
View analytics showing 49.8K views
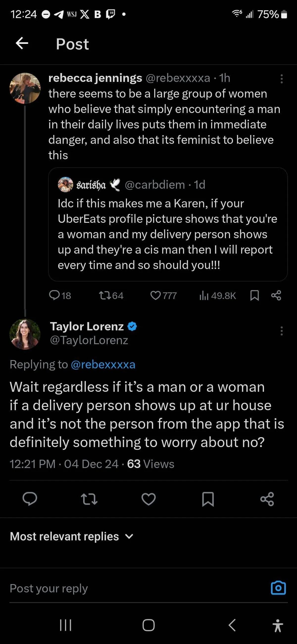(217, 295)
